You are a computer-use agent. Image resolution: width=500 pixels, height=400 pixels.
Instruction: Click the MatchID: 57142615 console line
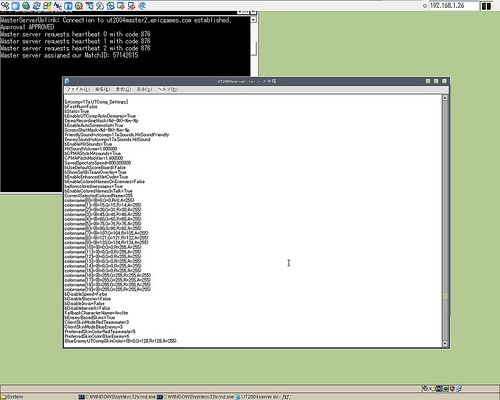(69, 55)
